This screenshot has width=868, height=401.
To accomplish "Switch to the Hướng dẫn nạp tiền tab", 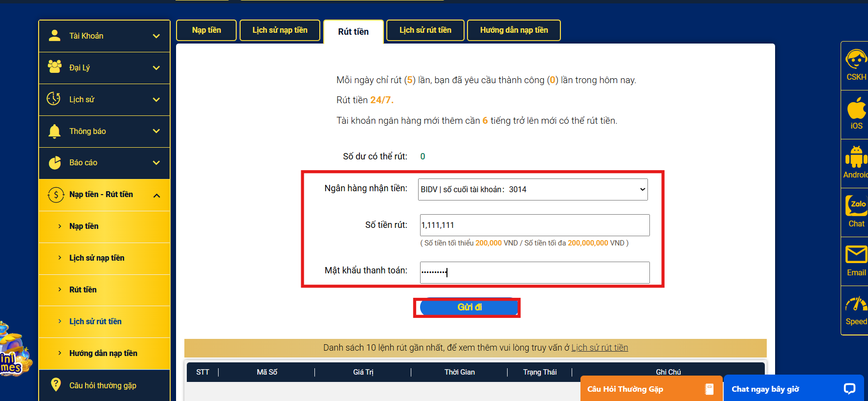I will pos(514,30).
